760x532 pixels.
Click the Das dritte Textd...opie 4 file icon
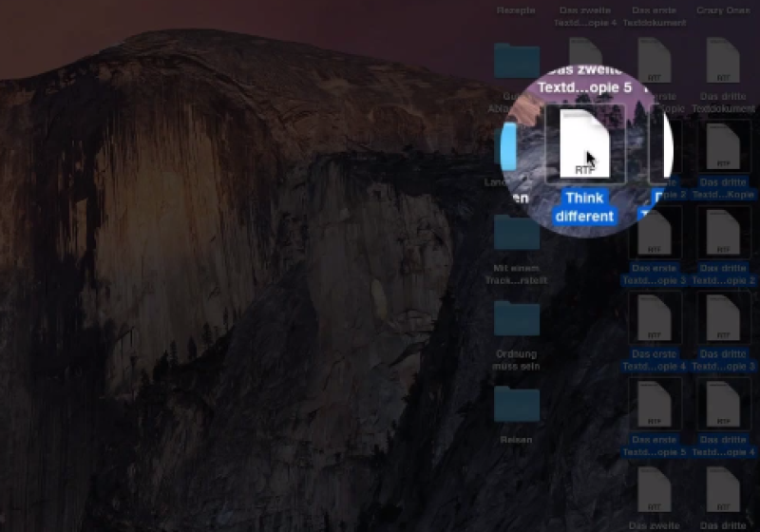point(722,404)
